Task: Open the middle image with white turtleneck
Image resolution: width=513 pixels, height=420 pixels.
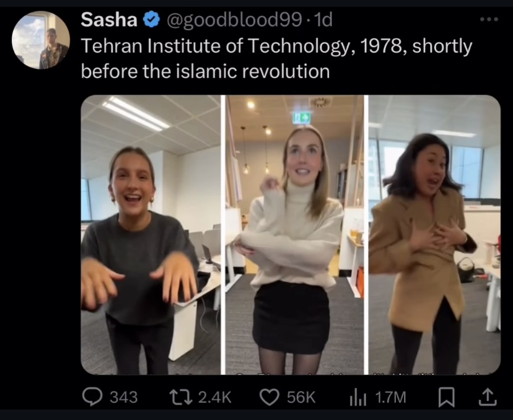Action: 294,235
